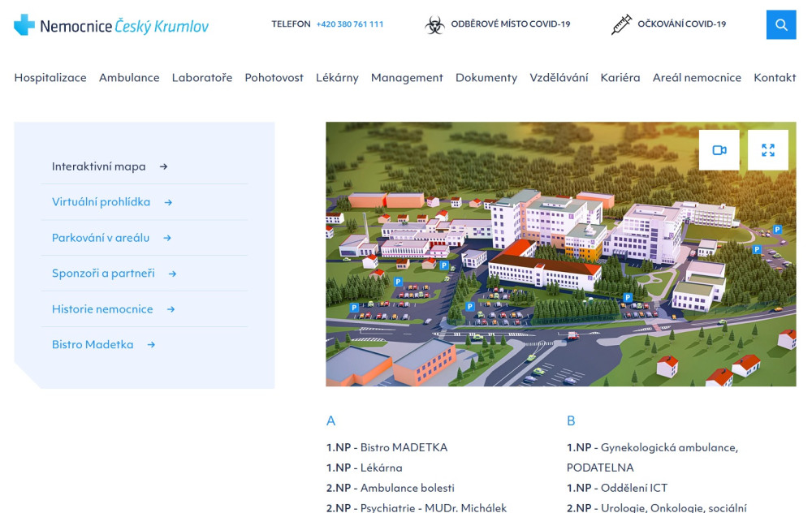This screenshot has width=812, height=513.
Task: Click '1.NP - Lékárna' text
Action: 364,468
